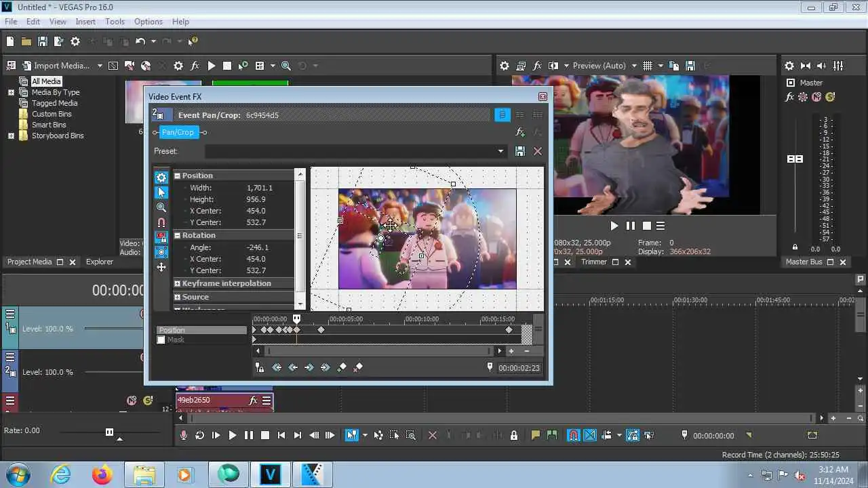
Task: Create a keyframe with the diamond plus icon
Action: pyautogui.click(x=342, y=367)
